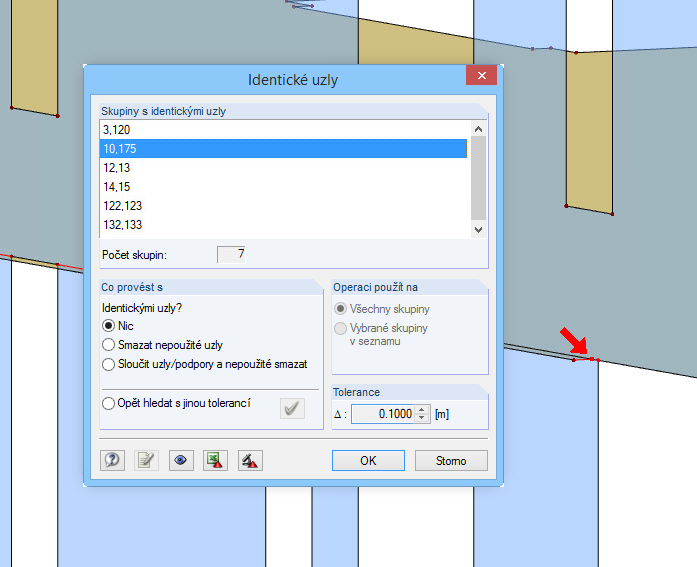Select node group 10,175 in list
This screenshot has height=567, width=697.
click(284, 149)
